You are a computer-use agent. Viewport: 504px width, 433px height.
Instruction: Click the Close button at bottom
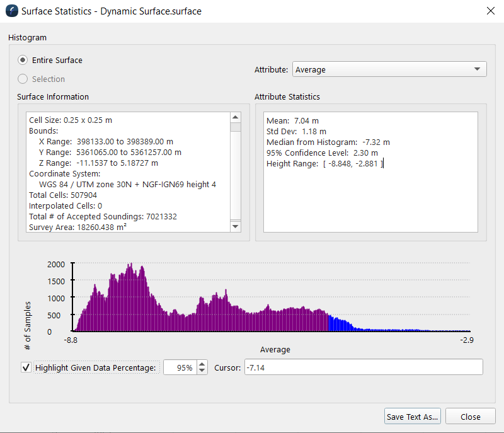(470, 417)
